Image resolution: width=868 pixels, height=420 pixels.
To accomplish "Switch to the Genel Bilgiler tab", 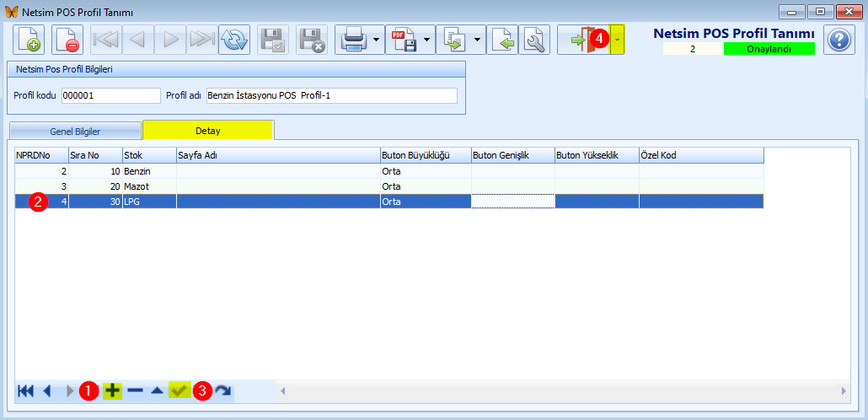I will (x=74, y=131).
